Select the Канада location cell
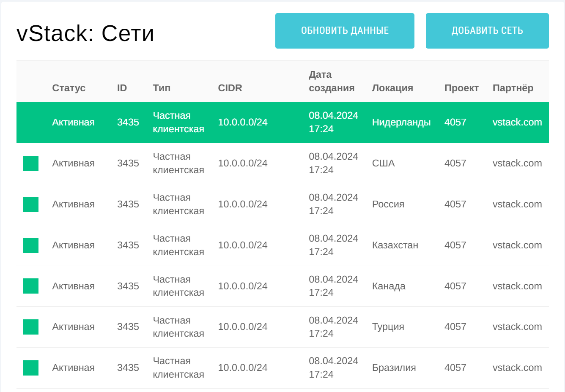The height and width of the screenshot is (392, 565). tap(389, 286)
